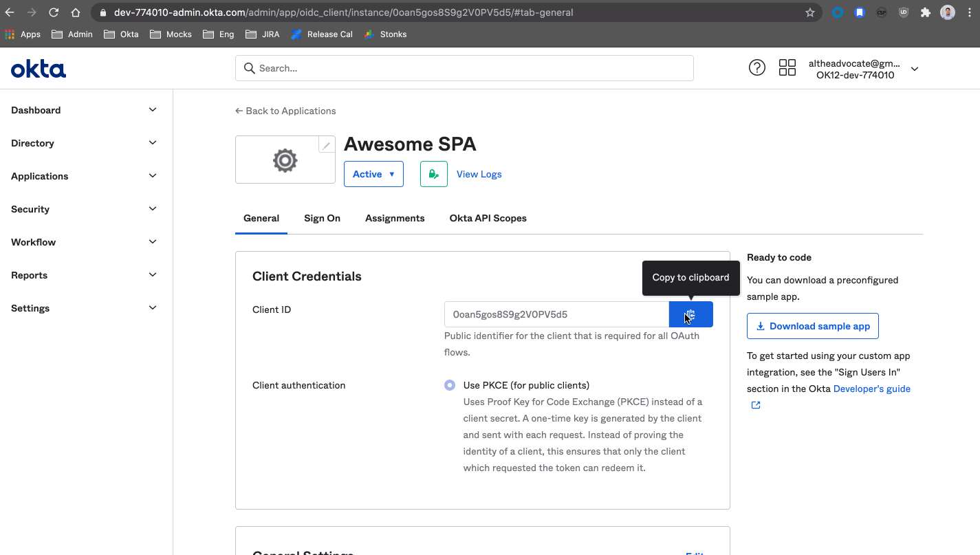Focus the Okta search field
980x555 pixels.
[464, 68]
